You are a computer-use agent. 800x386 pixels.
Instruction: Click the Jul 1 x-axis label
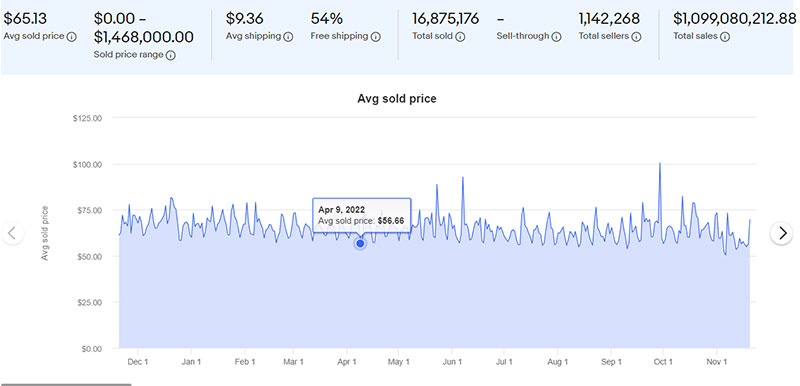tap(504, 362)
